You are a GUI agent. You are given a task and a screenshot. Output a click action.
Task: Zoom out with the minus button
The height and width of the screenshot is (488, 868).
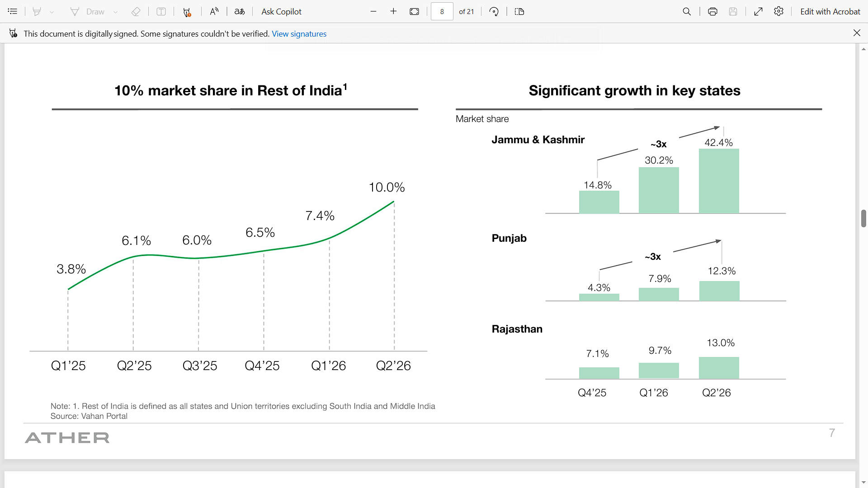(x=373, y=11)
